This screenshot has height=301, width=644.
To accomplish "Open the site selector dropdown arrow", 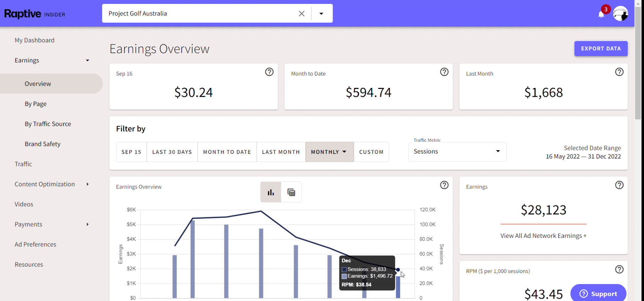I will (x=321, y=13).
